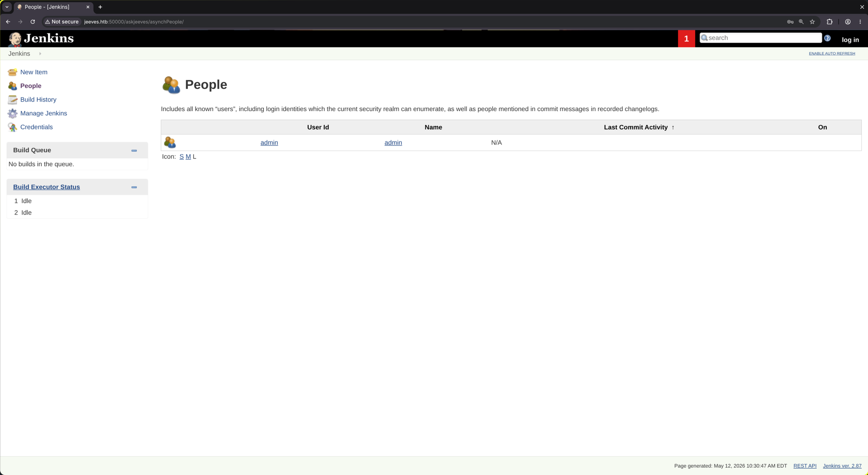Image resolution: width=868 pixels, height=475 pixels.
Task: Click the Manage Jenkins gear icon
Action: [x=13, y=113]
